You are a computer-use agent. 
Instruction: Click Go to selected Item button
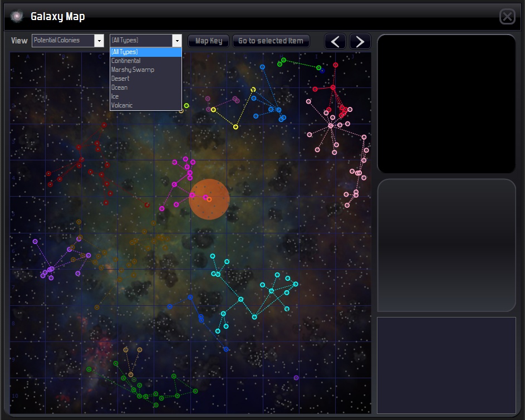(x=271, y=41)
